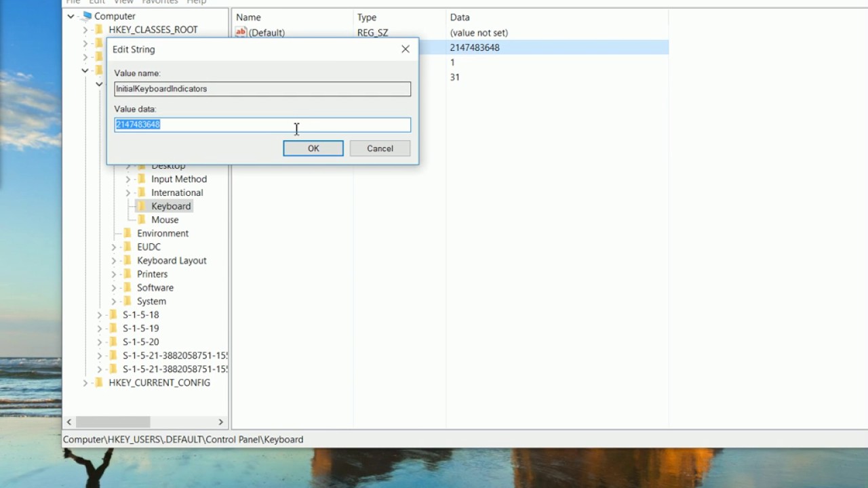Click the data cell showing 31

(x=455, y=77)
